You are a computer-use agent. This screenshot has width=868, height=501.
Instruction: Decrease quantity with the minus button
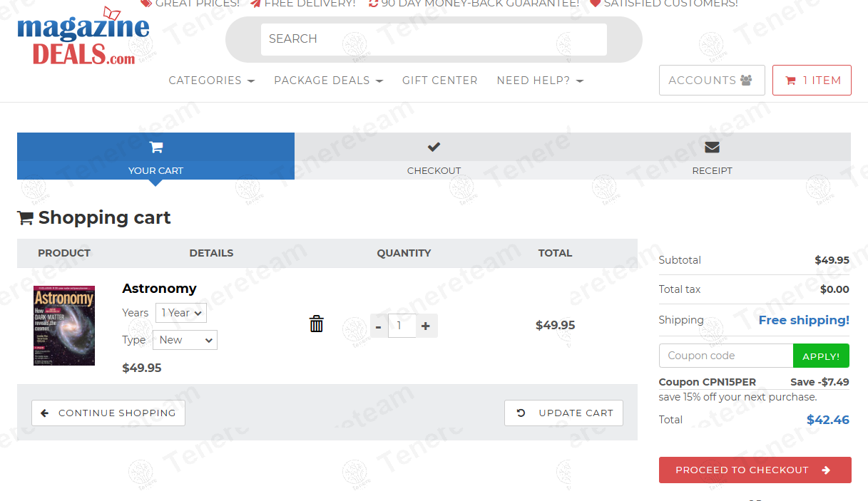tap(379, 326)
